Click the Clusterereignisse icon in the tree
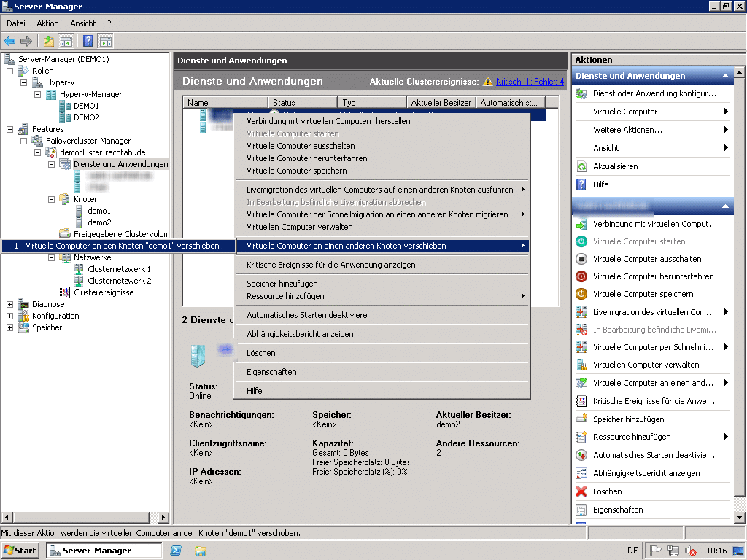 click(65, 292)
